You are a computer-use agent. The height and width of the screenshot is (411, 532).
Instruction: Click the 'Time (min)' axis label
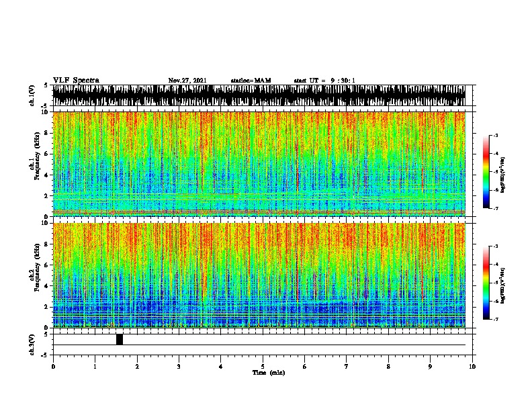pyautogui.click(x=269, y=373)
